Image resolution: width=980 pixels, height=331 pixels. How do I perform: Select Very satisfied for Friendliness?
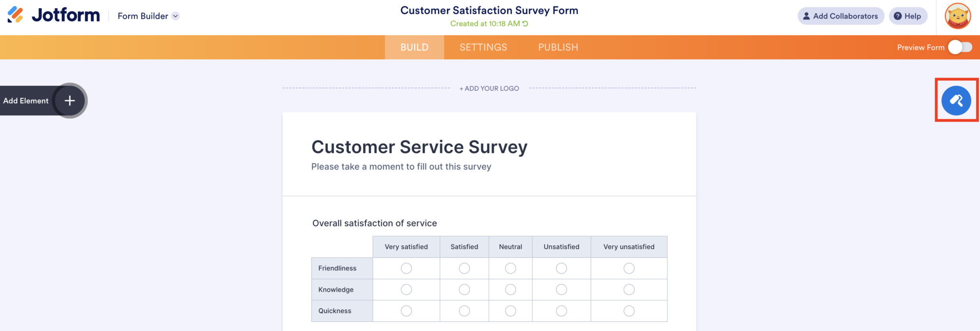(406, 268)
